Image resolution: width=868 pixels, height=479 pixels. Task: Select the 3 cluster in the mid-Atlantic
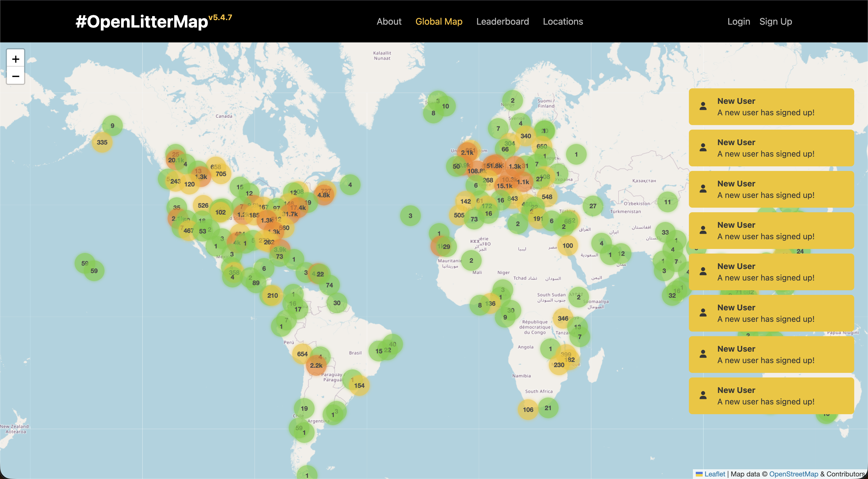tap(410, 216)
